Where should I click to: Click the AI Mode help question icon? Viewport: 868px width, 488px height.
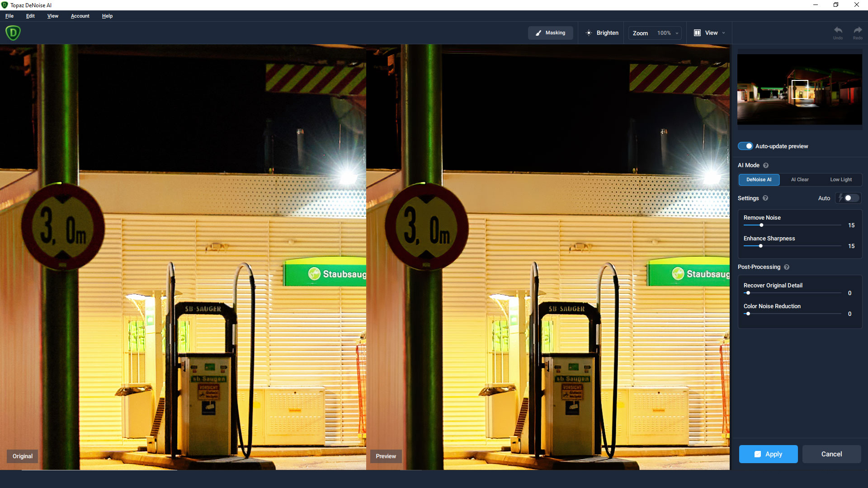point(766,165)
